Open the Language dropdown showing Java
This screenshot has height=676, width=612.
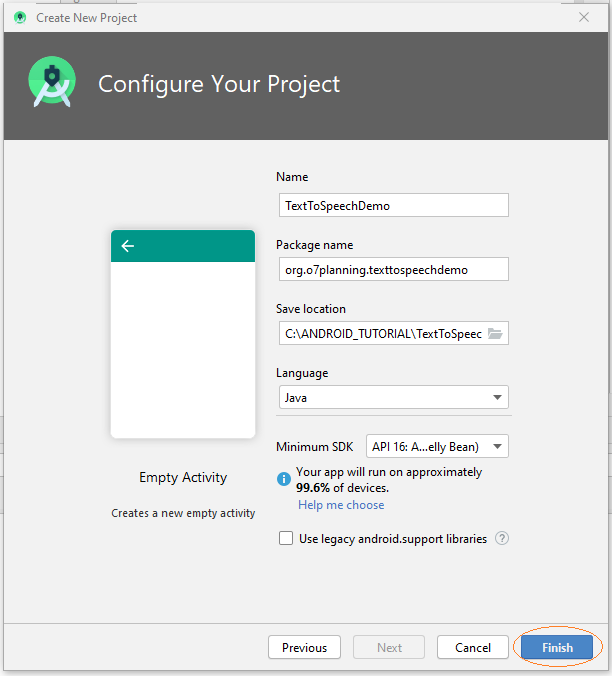393,397
